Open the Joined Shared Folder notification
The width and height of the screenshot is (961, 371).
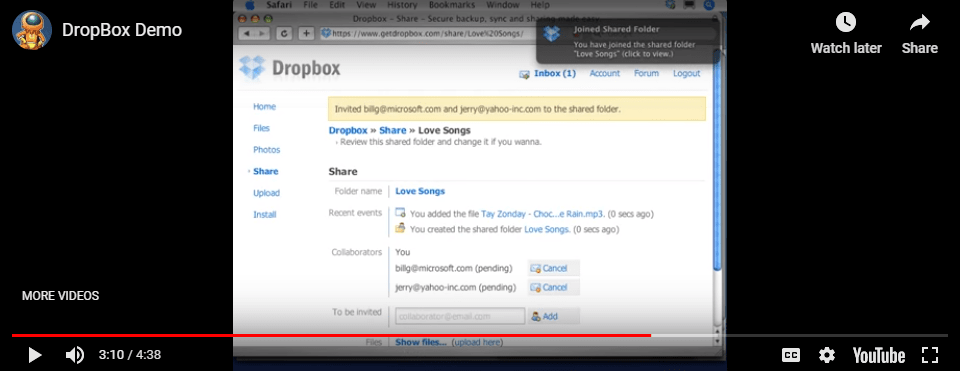[x=627, y=41]
